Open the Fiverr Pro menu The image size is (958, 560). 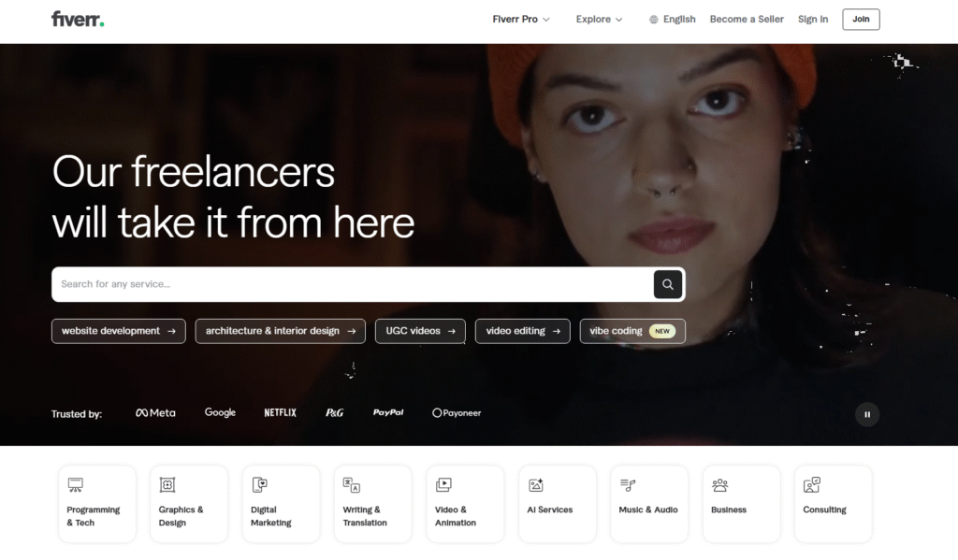pos(521,20)
